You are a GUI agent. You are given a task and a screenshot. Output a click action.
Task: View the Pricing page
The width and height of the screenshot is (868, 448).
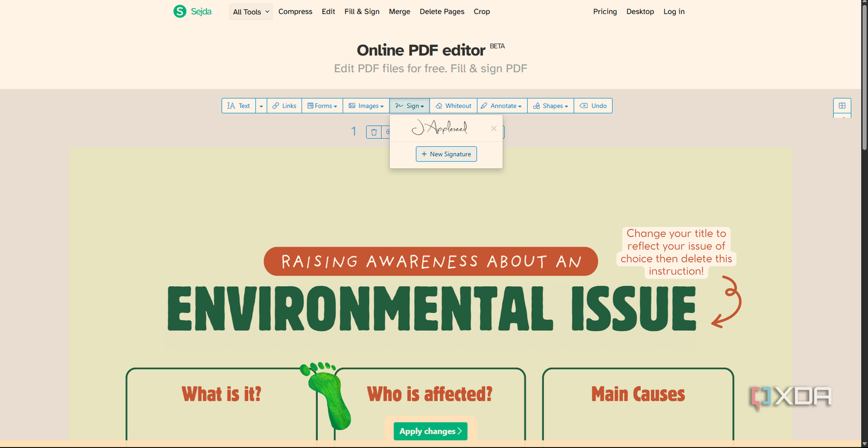(605, 12)
